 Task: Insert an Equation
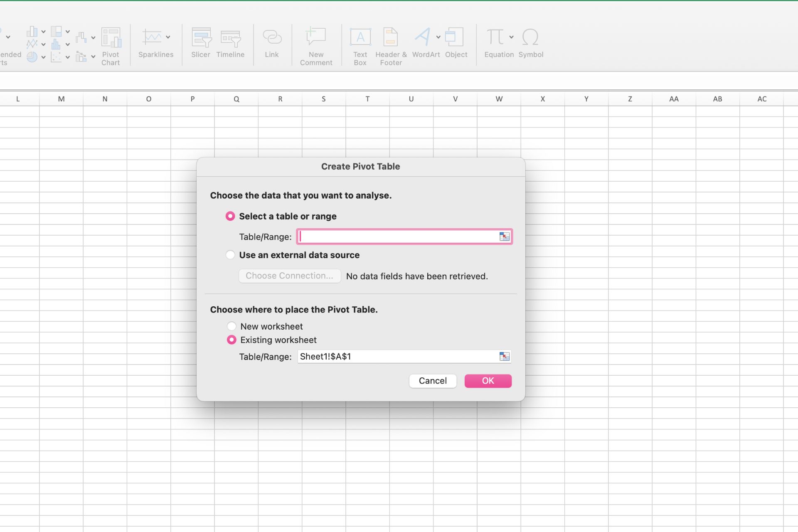[x=495, y=37]
